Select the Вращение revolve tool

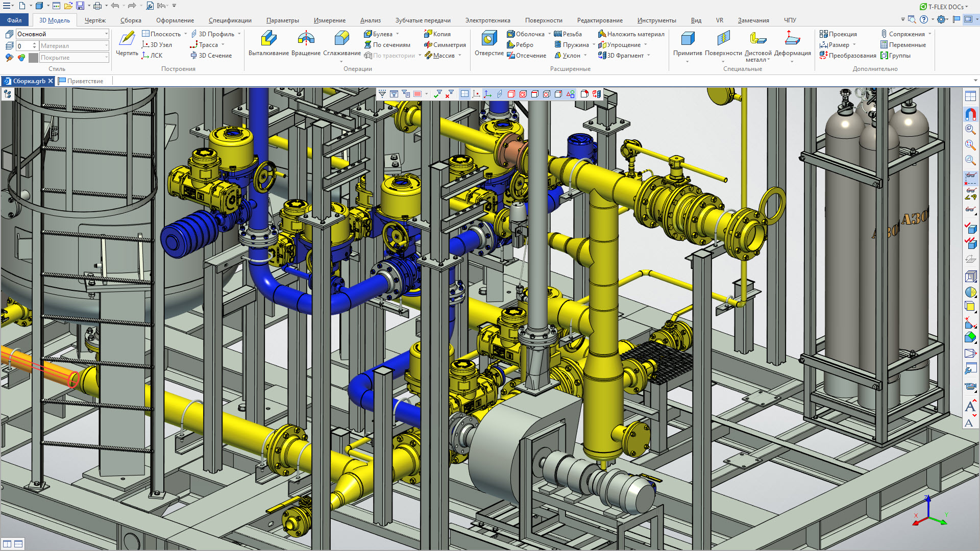tap(306, 43)
